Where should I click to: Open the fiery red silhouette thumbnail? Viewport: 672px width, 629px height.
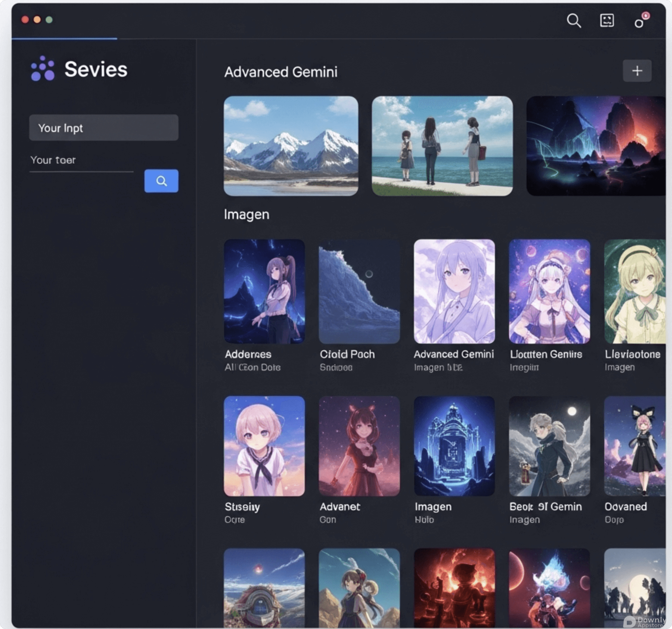click(x=454, y=588)
